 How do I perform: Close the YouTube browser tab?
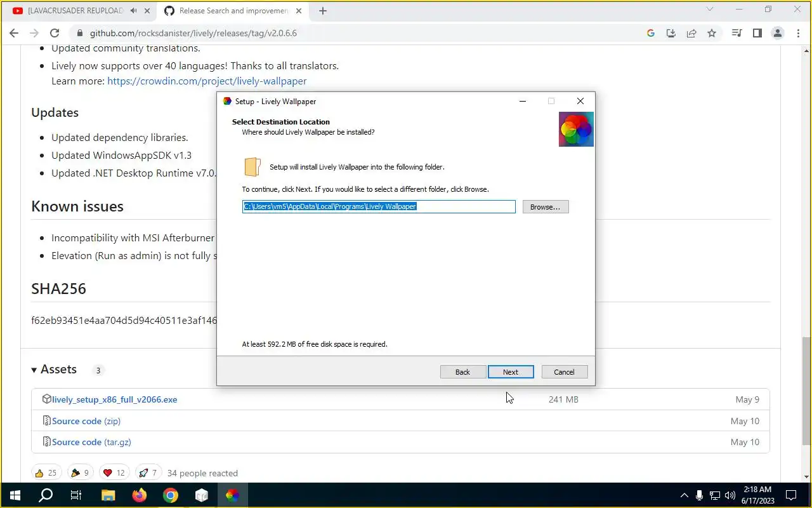click(147, 11)
